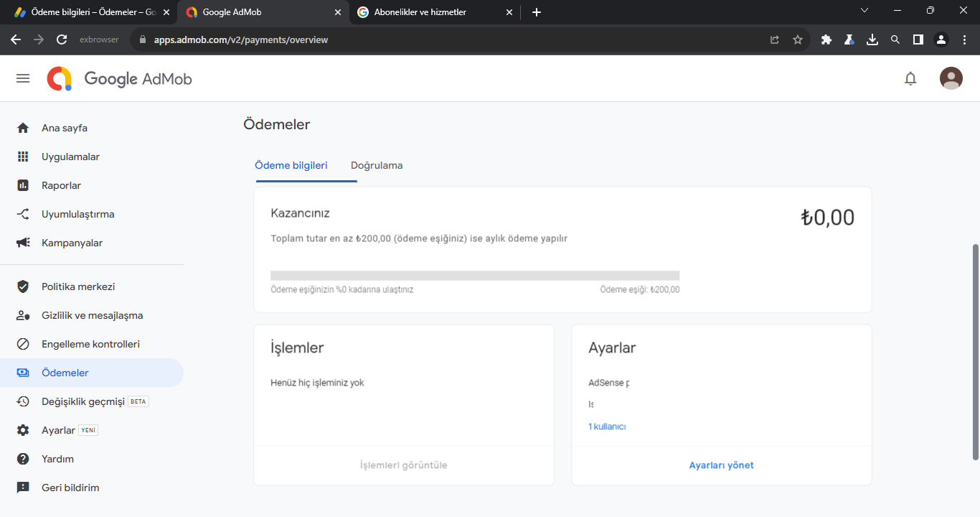This screenshot has height=517, width=980.
Task: Click the Yardım question mark icon
Action: click(23, 459)
